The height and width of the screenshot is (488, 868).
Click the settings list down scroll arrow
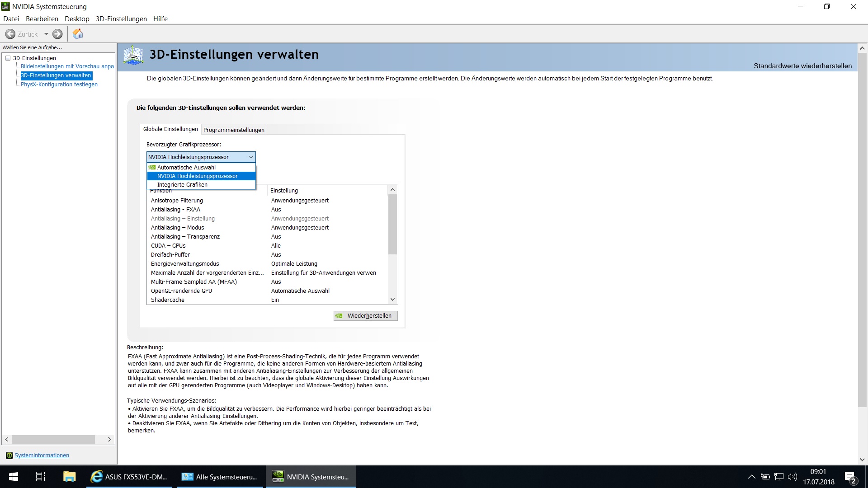click(x=392, y=299)
